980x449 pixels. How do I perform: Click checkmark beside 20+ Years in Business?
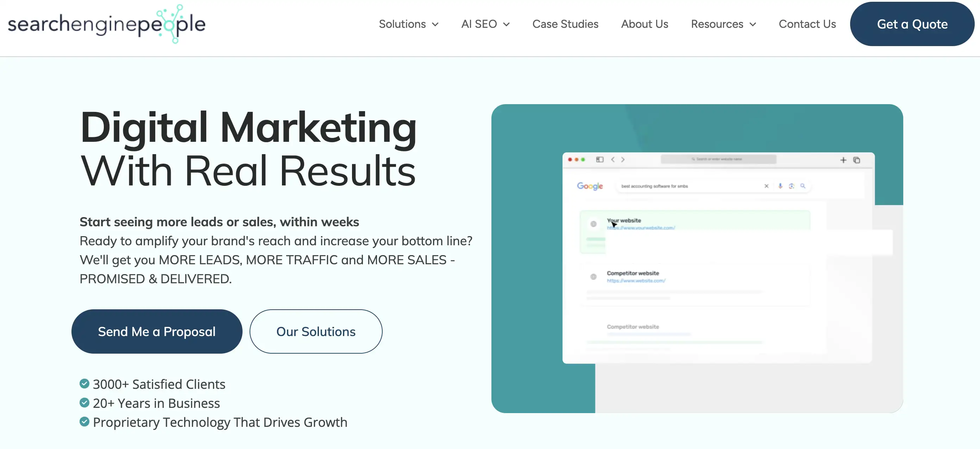click(84, 403)
